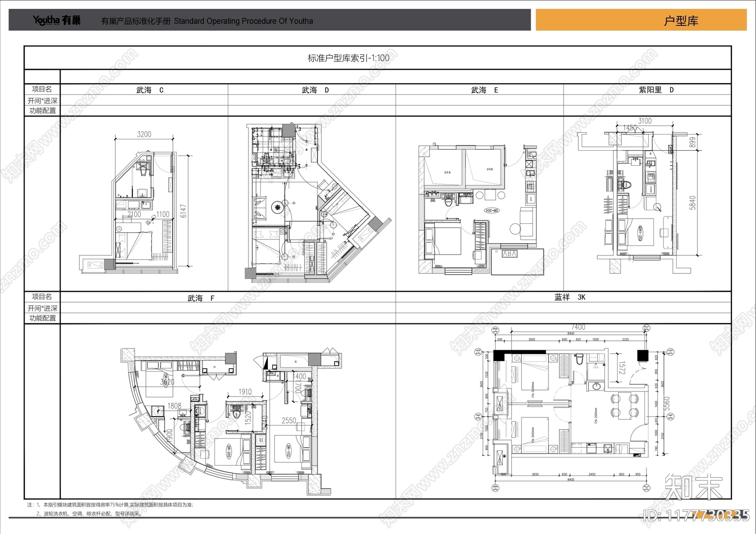Click the 7400 dimension above 蓝祥 3K

[578, 327]
